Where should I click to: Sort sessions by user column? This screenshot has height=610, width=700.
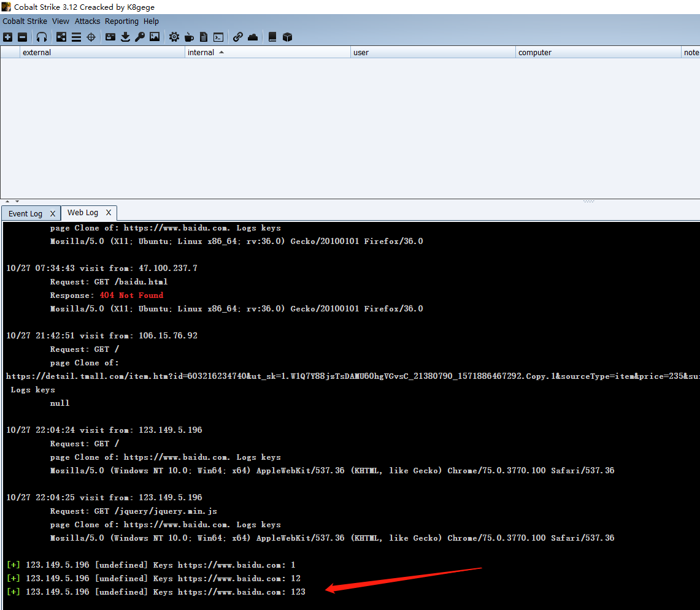[433, 52]
